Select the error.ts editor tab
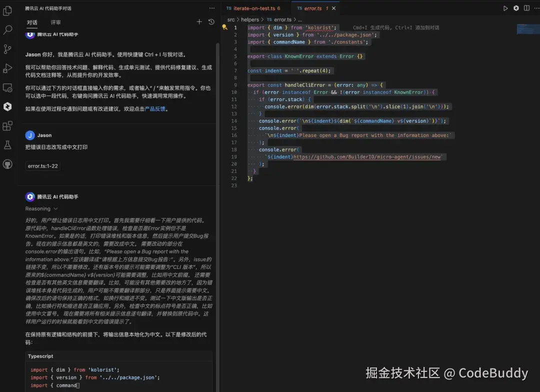 click(312, 8)
